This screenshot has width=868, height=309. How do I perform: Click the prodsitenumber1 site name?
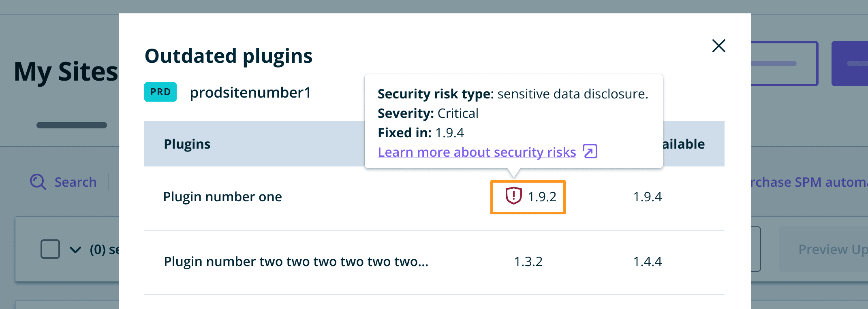pyautogui.click(x=250, y=93)
